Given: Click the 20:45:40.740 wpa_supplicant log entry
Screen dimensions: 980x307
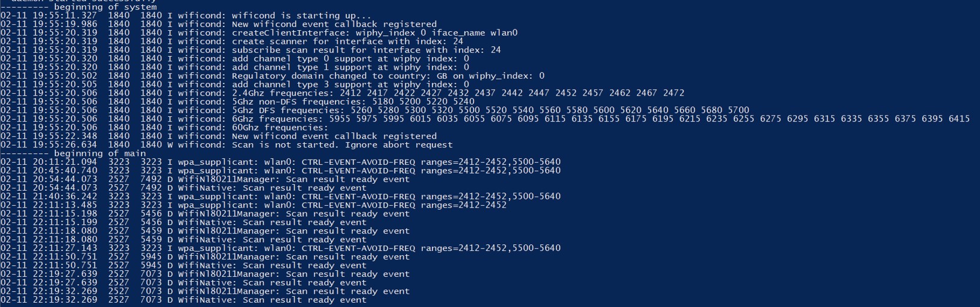Looking at the screenshot, I should pyautogui.click(x=281, y=170).
